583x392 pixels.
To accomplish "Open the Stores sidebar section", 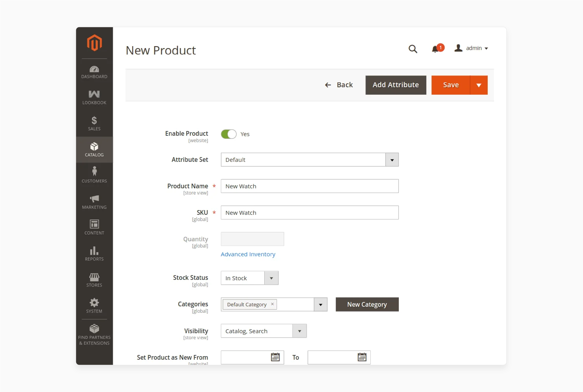I will [x=94, y=280].
